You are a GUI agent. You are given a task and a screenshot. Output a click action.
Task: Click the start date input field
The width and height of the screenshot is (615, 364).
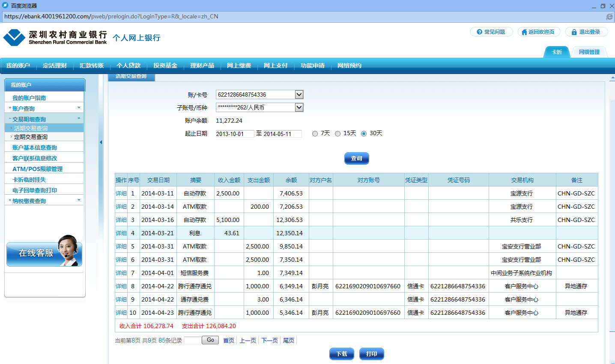click(234, 134)
